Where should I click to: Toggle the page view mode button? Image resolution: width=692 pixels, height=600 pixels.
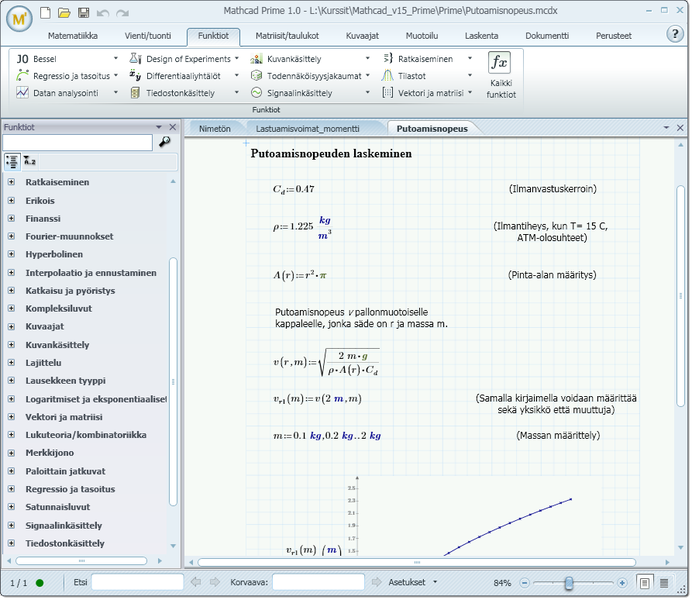point(645,582)
